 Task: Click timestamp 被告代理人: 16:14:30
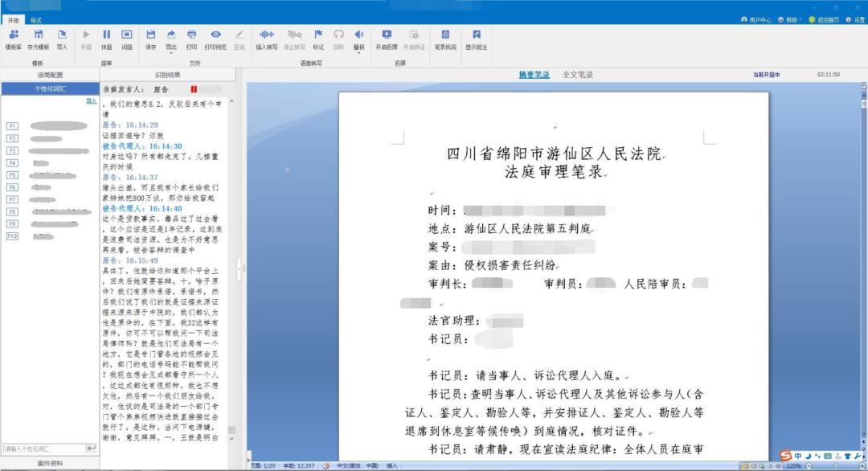pos(142,146)
